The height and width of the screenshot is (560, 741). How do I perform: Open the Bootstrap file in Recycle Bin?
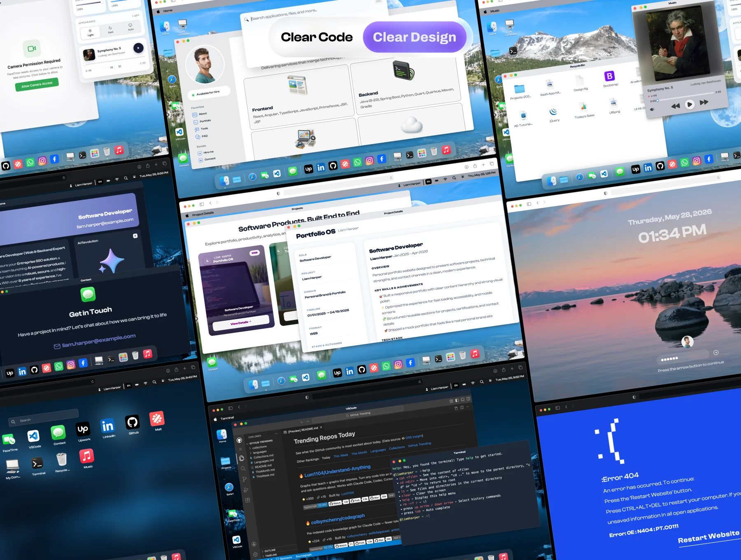[609, 76]
